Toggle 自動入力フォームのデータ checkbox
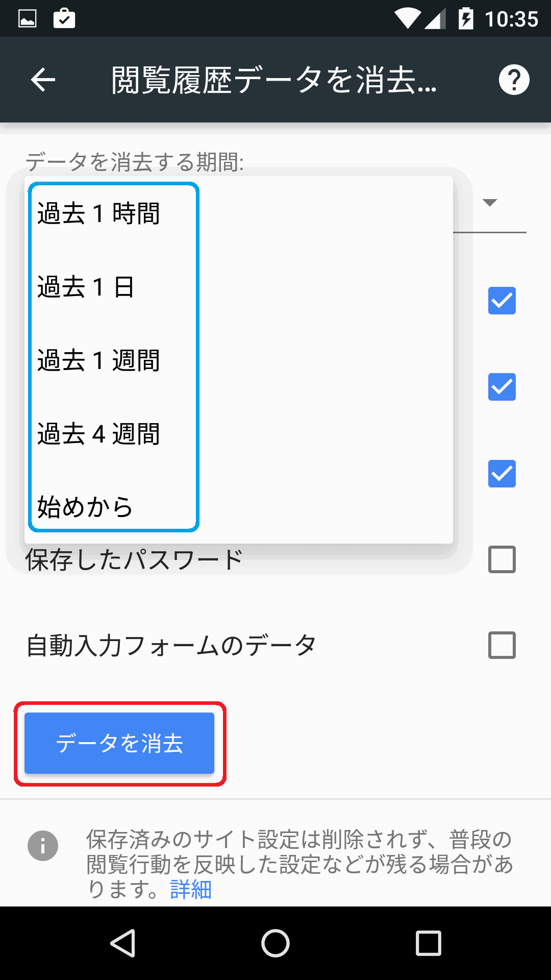The image size is (551, 980). point(502,645)
